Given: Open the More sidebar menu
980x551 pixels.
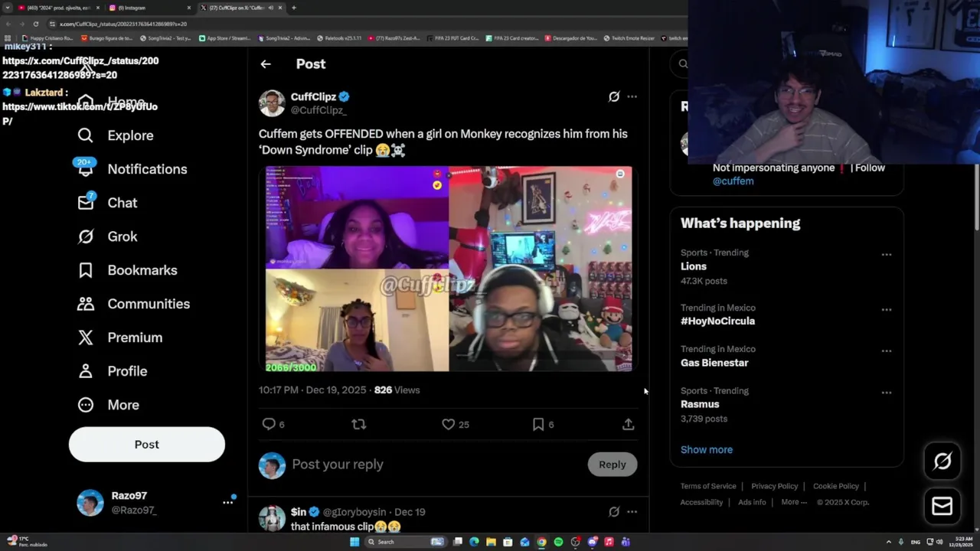Looking at the screenshot, I should tap(108, 405).
